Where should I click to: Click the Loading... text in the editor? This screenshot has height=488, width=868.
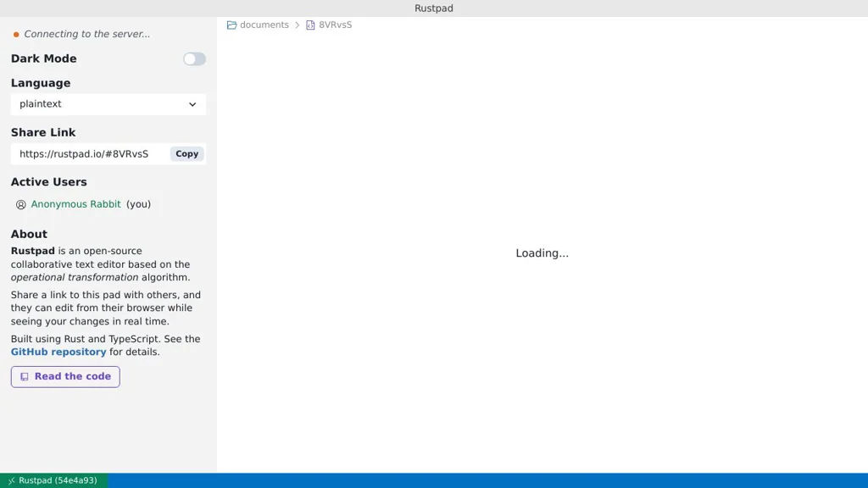pyautogui.click(x=542, y=253)
